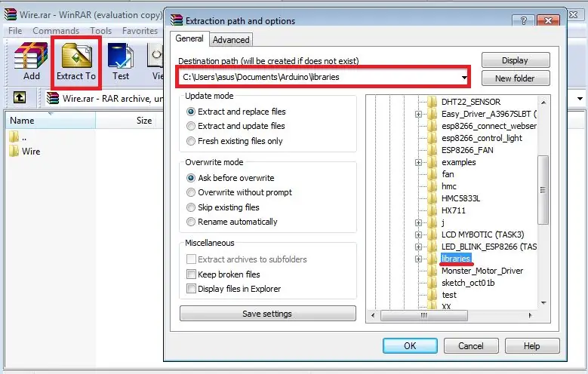Open the Commands menu in WinRAR

point(56,31)
